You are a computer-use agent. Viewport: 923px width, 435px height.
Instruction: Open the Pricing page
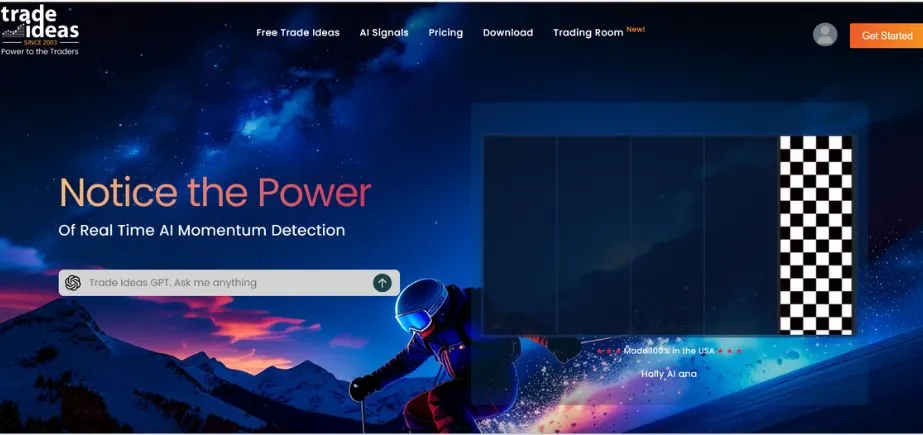pyautogui.click(x=446, y=33)
